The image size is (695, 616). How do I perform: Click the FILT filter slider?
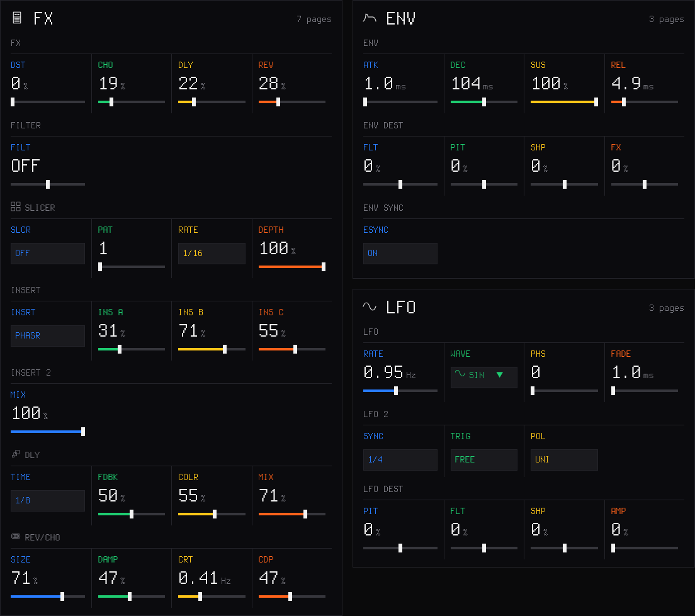47,184
